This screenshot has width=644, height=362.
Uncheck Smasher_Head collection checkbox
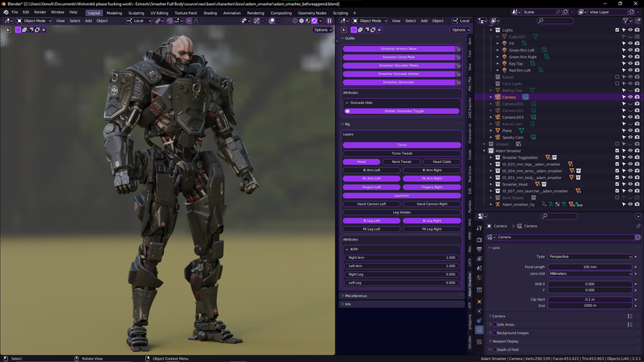(617, 185)
